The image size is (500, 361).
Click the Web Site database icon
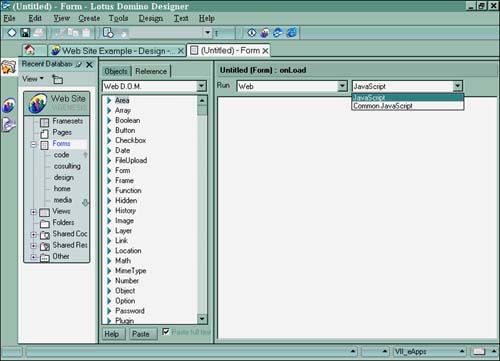click(38, 103)
